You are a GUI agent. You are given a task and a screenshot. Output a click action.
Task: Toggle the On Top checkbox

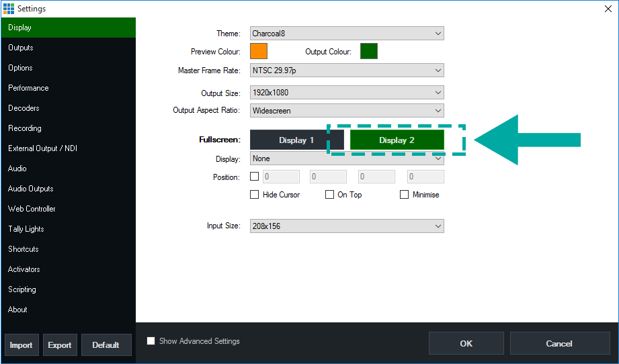click(x=330, y=195)
